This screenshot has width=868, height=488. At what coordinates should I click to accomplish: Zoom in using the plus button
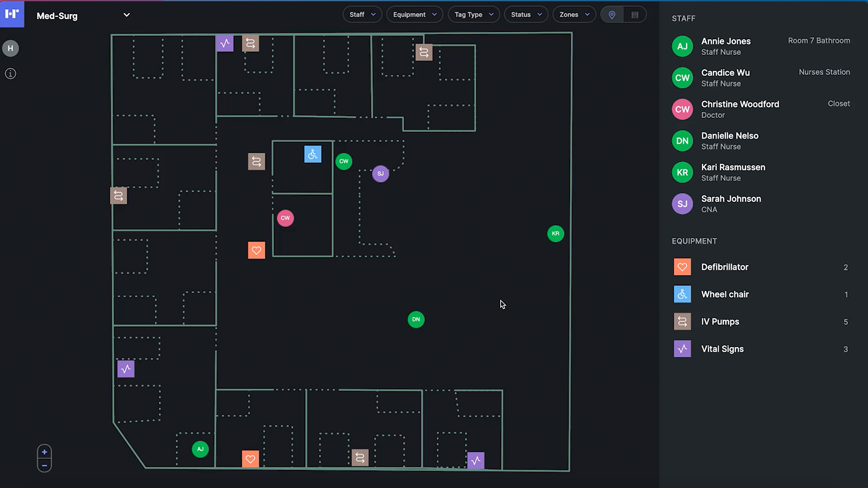44,451
